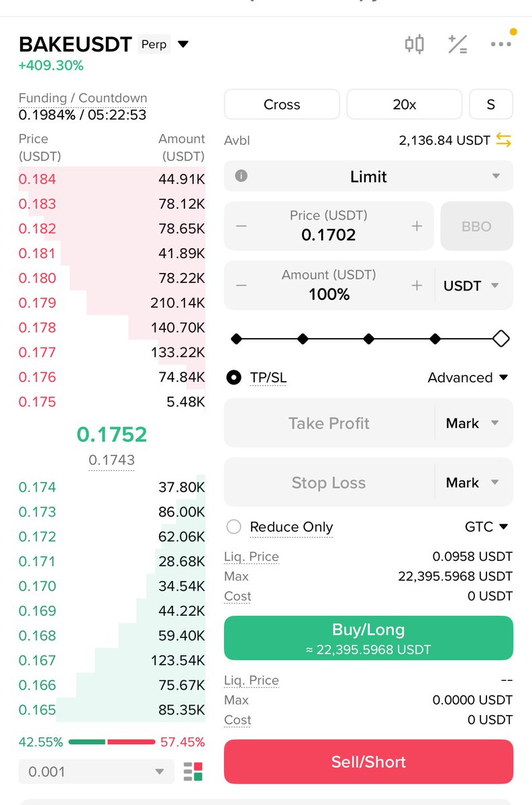This screenshot has width=532, height=805.
Task: Decrease price with the minus icon
Action: coord(242,226)
